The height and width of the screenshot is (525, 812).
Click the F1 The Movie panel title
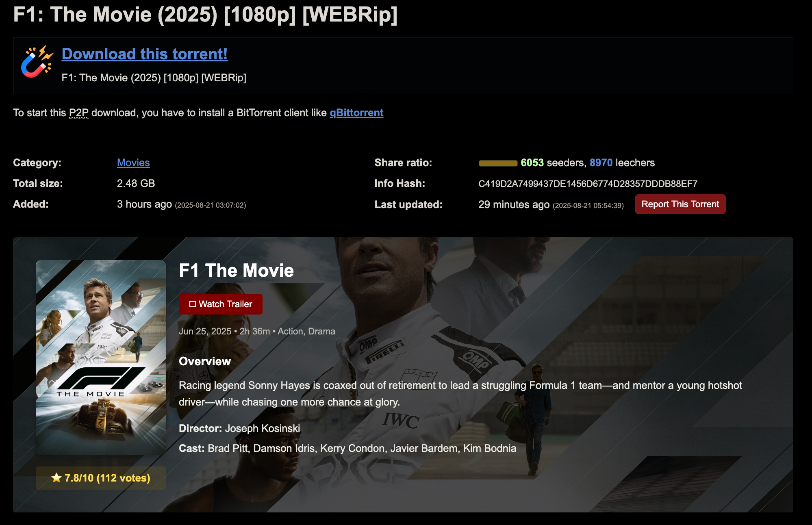click(x=237, y=271)
